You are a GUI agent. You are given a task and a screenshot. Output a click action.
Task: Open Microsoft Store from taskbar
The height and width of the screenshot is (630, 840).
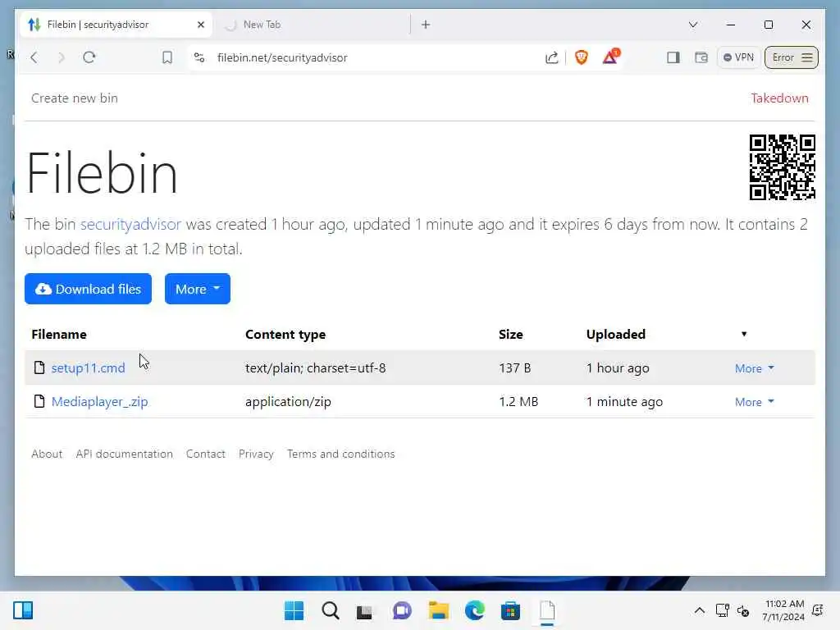pyautogui.click(x=510, y=610)
